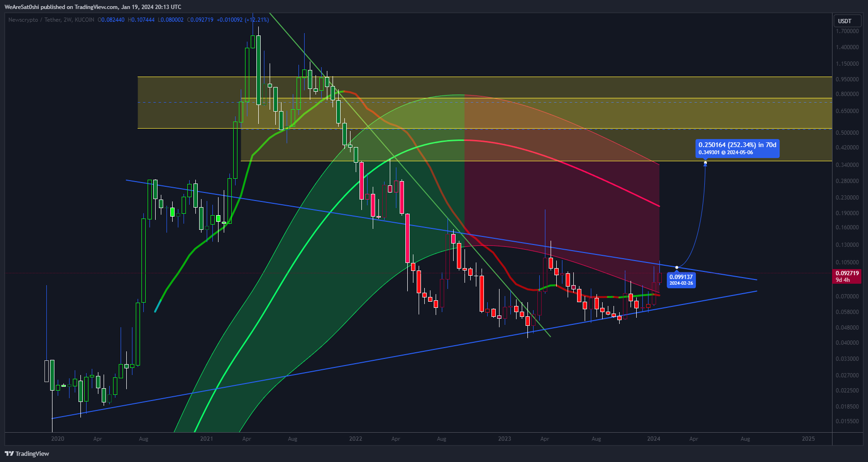Click the 2022 label on time axis
This screenshot has width=868, height=462.
coord(356,439)
